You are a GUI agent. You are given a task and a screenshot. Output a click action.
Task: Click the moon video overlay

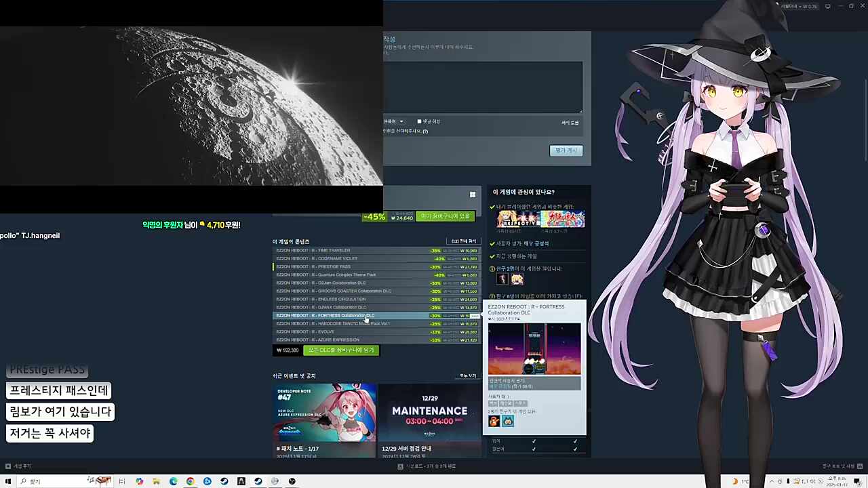[x=191, y=106]
